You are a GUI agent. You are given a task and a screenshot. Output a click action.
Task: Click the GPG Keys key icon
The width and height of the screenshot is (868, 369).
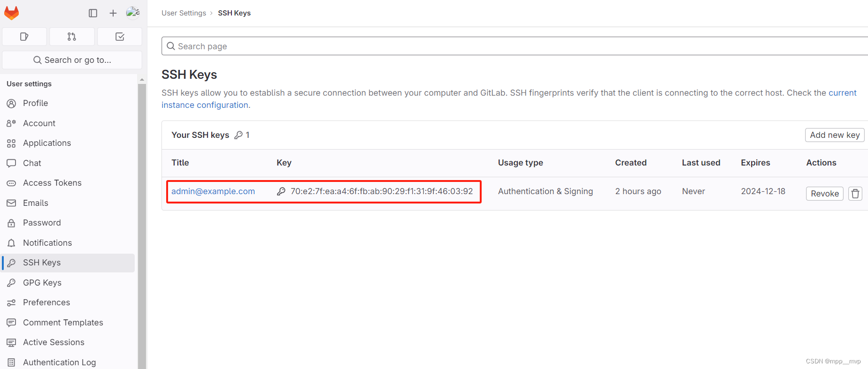coord(11,283)
